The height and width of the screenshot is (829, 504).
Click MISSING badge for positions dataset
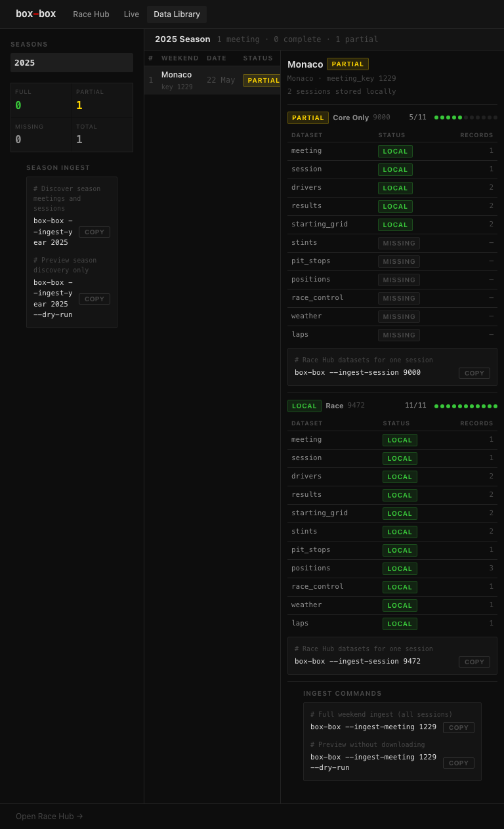(399, 280)
